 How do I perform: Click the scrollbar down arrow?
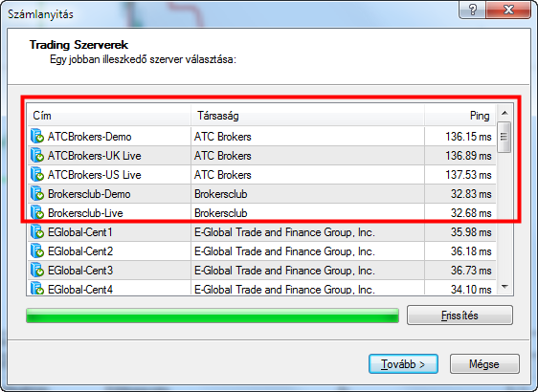[x=504, y=287]
